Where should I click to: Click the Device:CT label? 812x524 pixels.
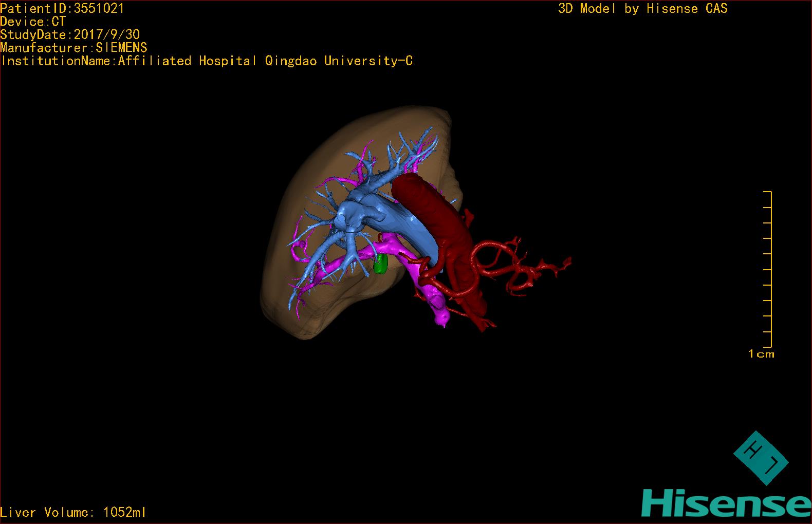33,22
